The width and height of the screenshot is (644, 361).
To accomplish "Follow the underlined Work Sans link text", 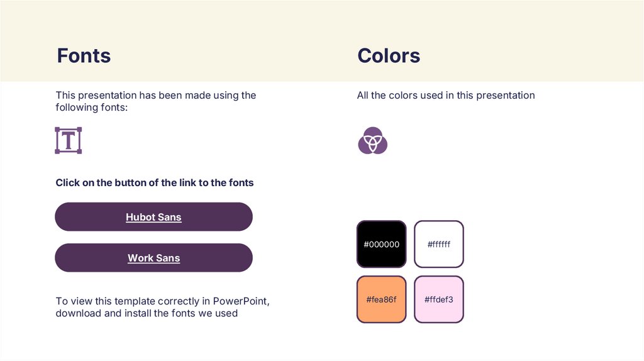I will [x=153, y=258].
